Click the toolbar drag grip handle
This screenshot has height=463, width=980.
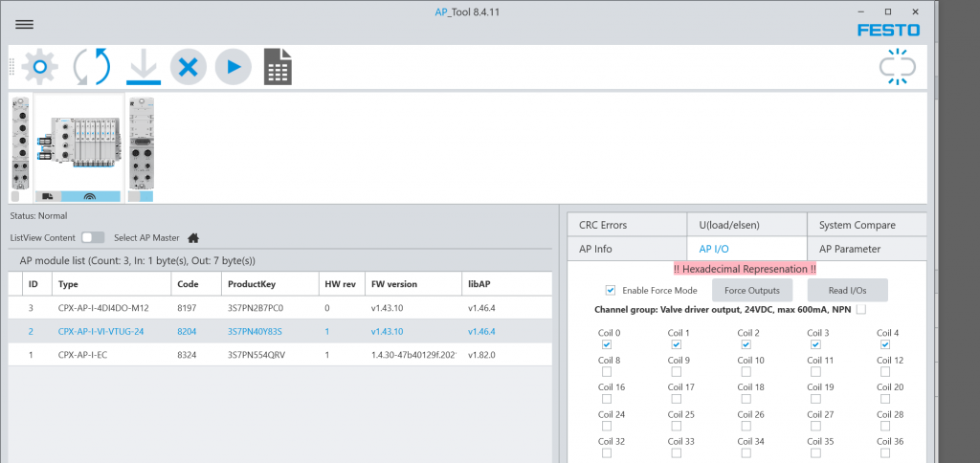click(11, 66)
